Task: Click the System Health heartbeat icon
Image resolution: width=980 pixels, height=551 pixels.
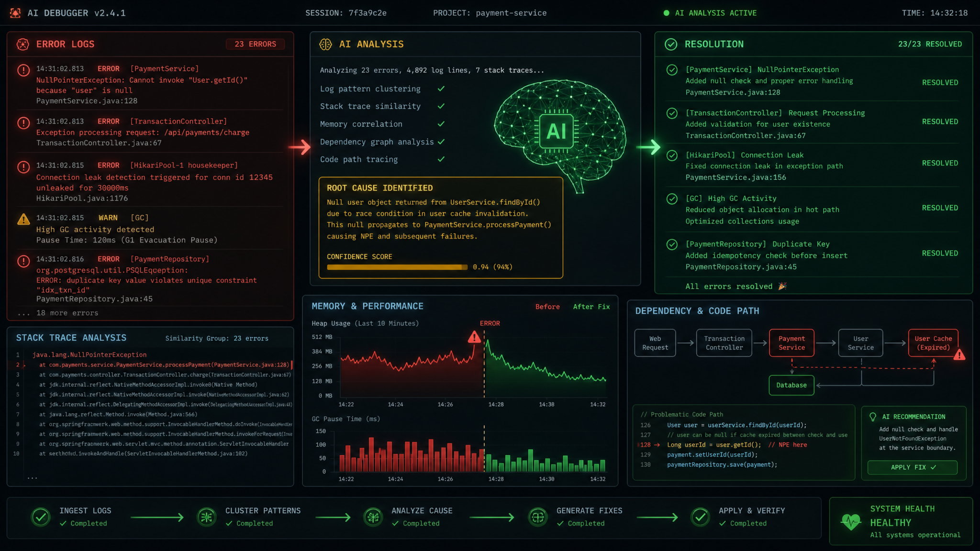Action: point(851,521)
